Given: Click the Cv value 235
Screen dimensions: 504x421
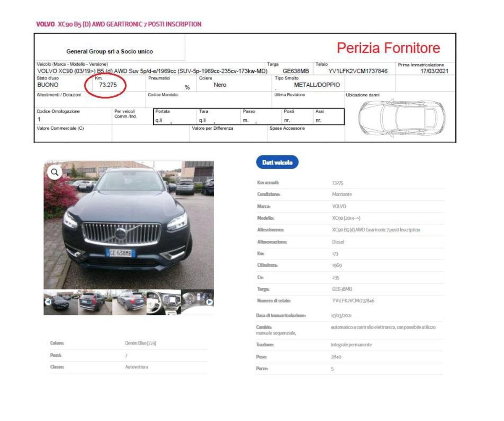Looking at the screenshot, I should [335, 278].
